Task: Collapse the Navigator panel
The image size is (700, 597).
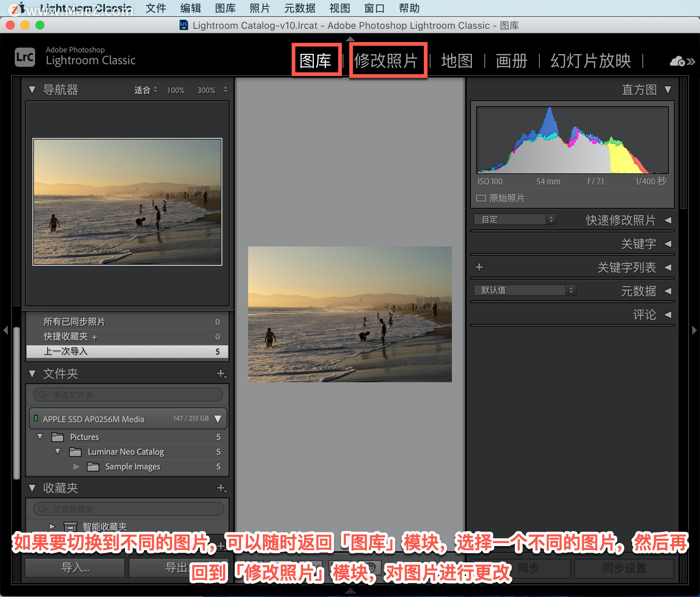Action: click(x=32, y=90)
